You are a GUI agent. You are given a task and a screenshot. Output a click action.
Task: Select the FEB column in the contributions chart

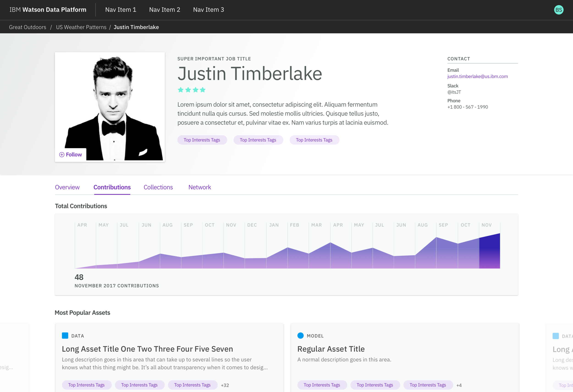pos(298,246)
